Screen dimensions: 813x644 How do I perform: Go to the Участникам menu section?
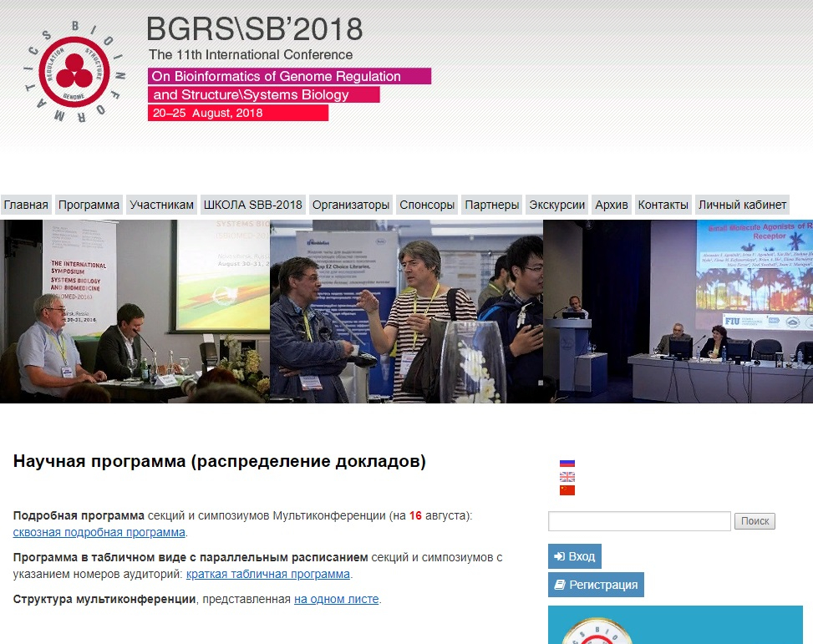coord(162,205)
